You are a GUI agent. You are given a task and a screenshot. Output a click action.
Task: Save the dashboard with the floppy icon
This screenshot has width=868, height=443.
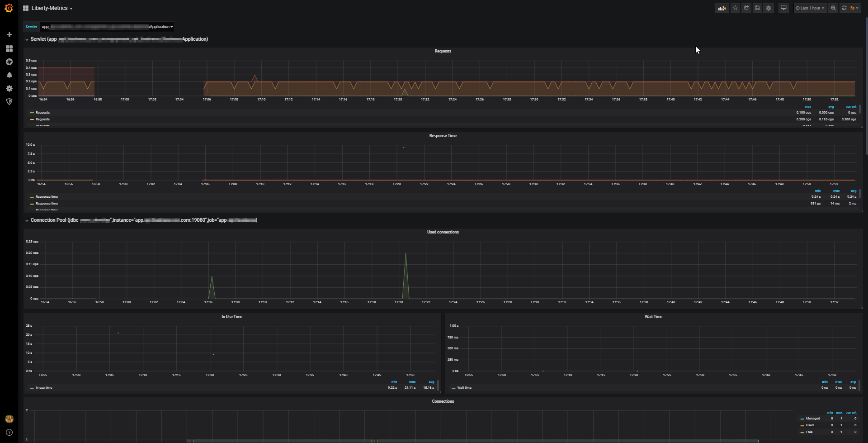pos(757,8)
